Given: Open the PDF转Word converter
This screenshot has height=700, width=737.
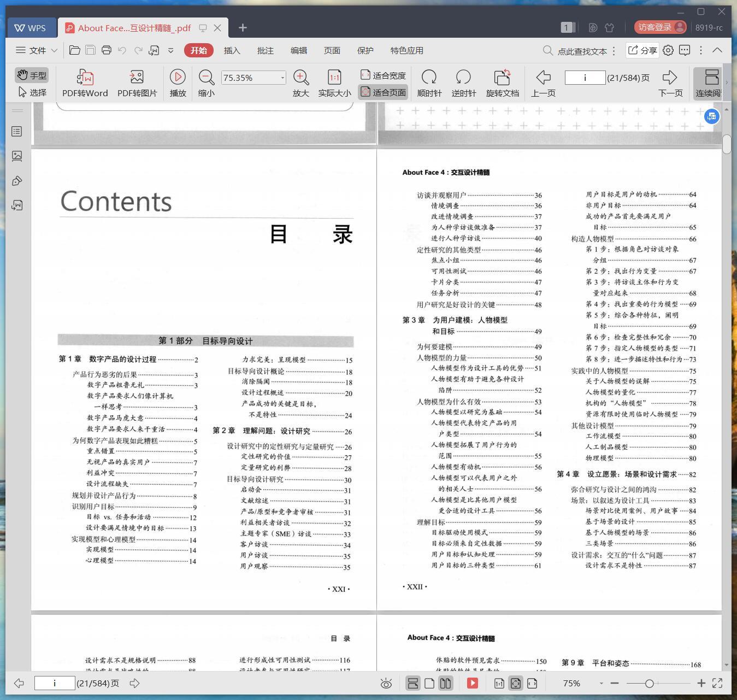Looking at the screenshot, I should 85,83.
